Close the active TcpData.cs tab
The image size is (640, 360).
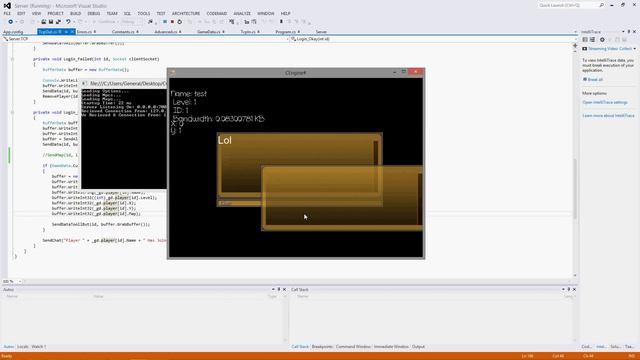(x=72, y=32)
